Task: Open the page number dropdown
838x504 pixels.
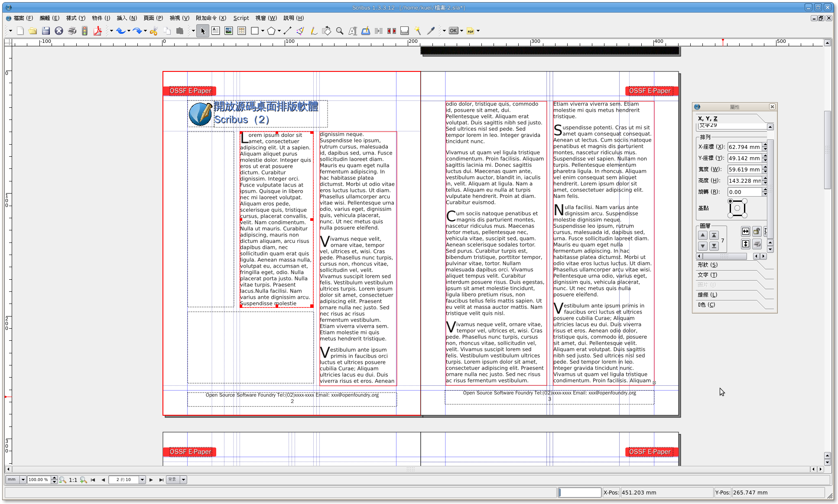Action: (142, 480)
